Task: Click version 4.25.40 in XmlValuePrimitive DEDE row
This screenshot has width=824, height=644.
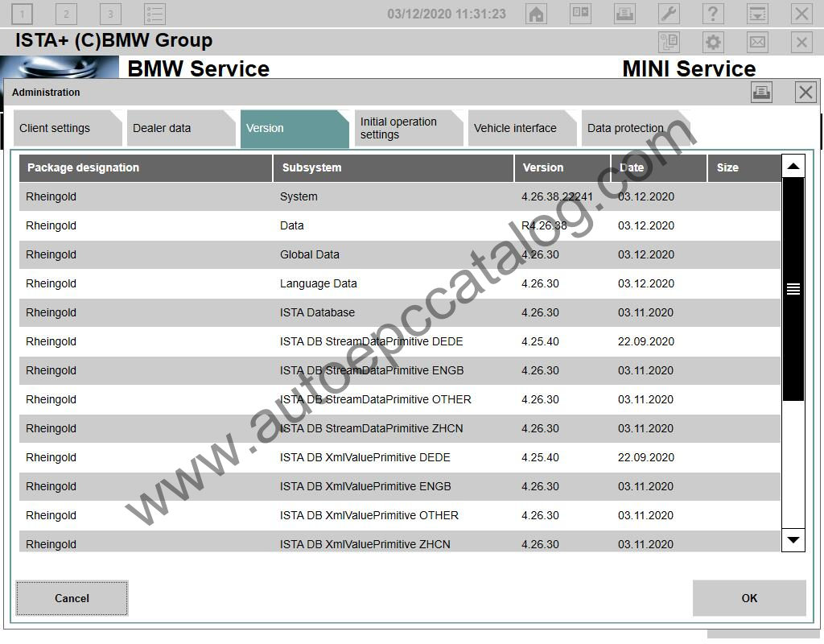Action: click(x=540, y=457)
